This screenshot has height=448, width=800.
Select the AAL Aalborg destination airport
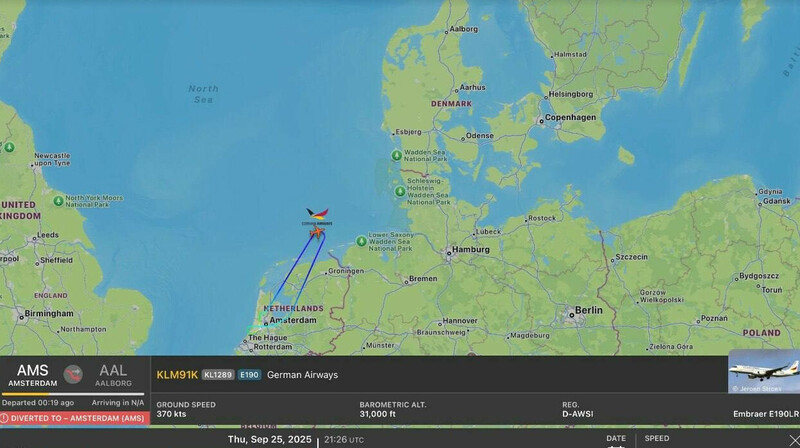click(113, 375)
